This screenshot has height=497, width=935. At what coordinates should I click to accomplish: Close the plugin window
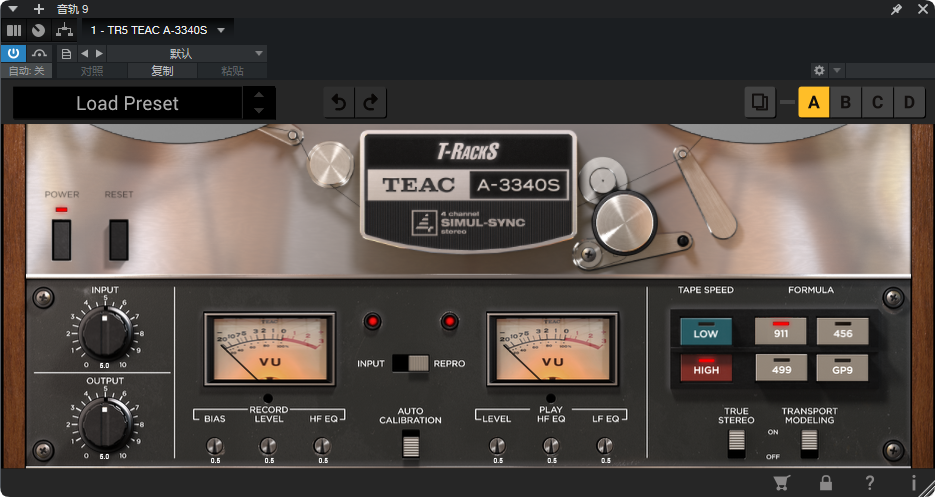(922, 9)
